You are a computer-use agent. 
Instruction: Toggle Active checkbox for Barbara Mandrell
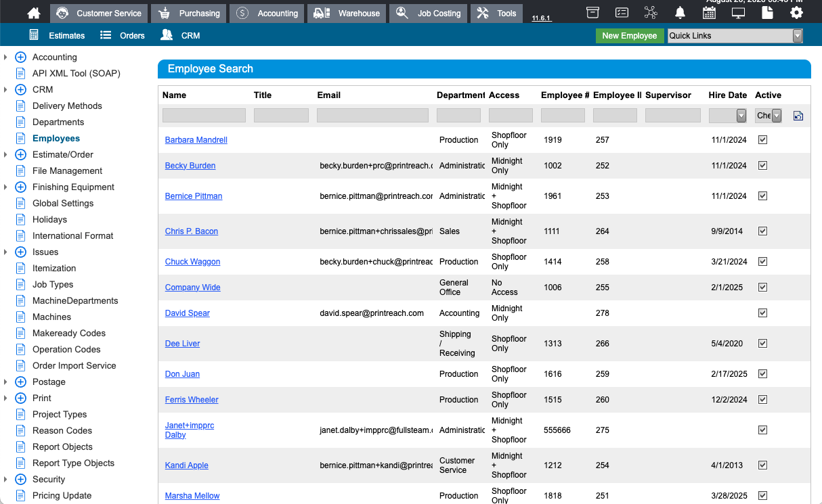click(762, 139)
